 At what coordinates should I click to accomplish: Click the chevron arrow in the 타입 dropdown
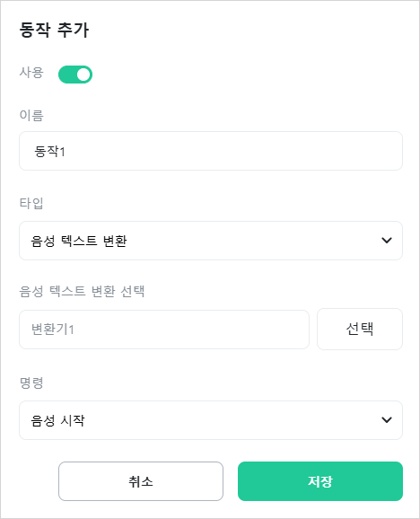[x=386, y=241]
